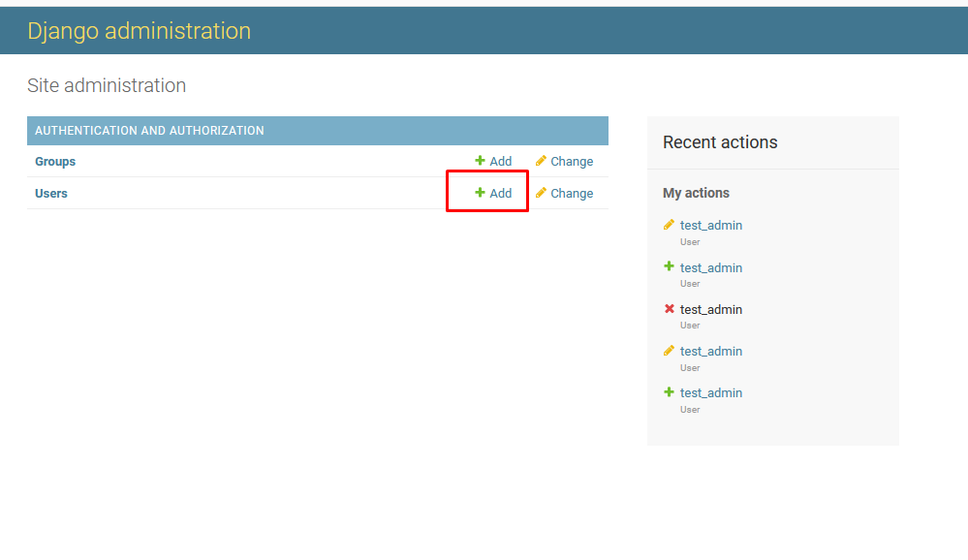The height and width of the screenshot is (560, 968).
Task: Open the Users model link
Action: 50,193
